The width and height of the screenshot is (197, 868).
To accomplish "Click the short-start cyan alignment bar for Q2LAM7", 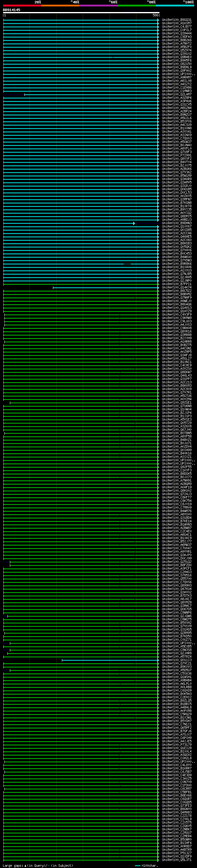I will pos(91,95).
